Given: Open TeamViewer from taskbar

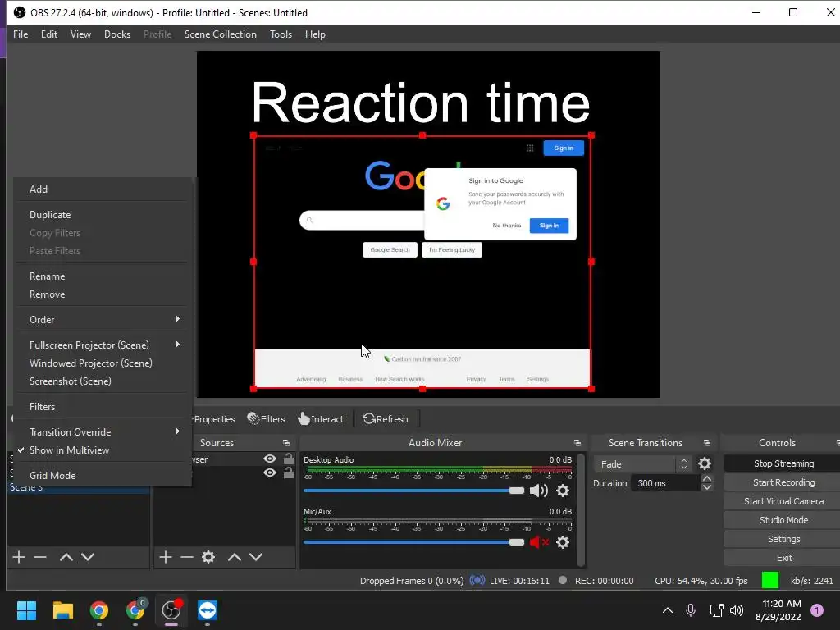Looking at the screenshot, I should pos(208,609).
